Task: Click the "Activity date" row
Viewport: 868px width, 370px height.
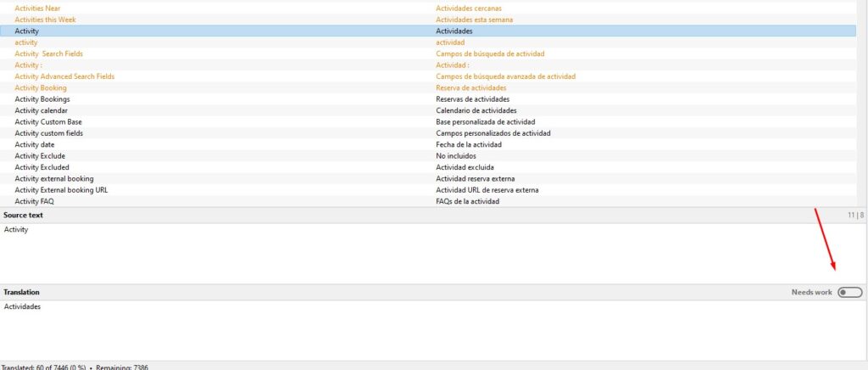Action: point(35,144)
